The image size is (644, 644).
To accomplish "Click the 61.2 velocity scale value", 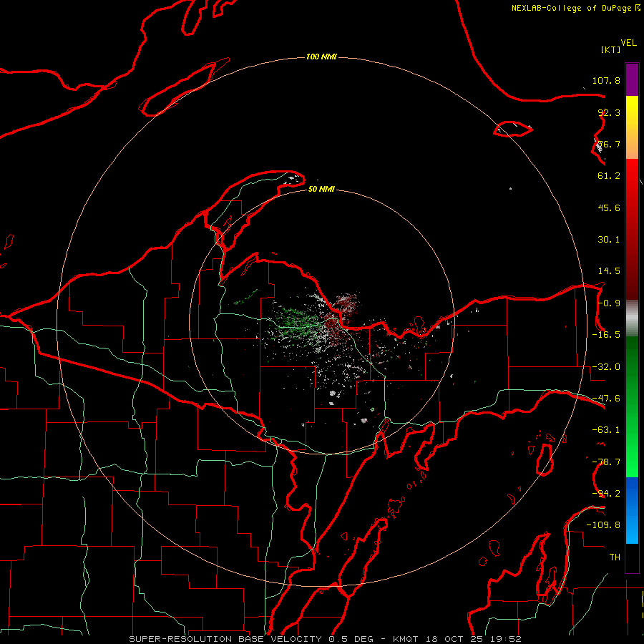I will coord(609,176).
